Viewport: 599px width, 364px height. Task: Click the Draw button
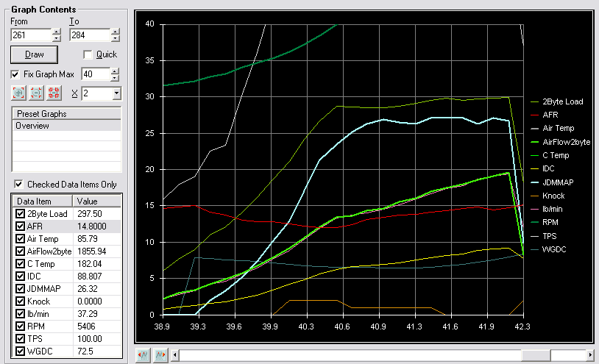34,54
